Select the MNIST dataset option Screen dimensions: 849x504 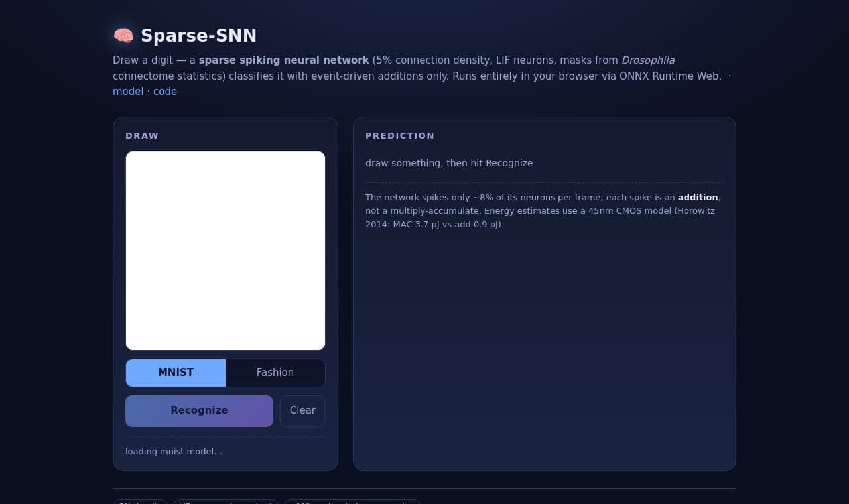point(176,373)
